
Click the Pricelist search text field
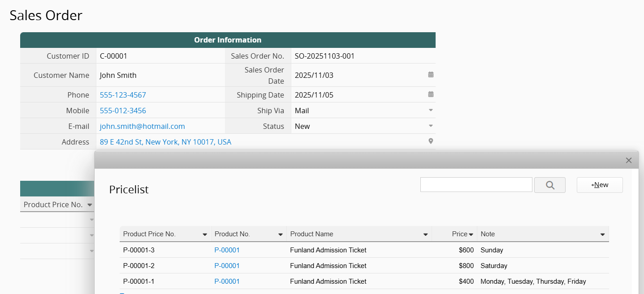[476, 184]
